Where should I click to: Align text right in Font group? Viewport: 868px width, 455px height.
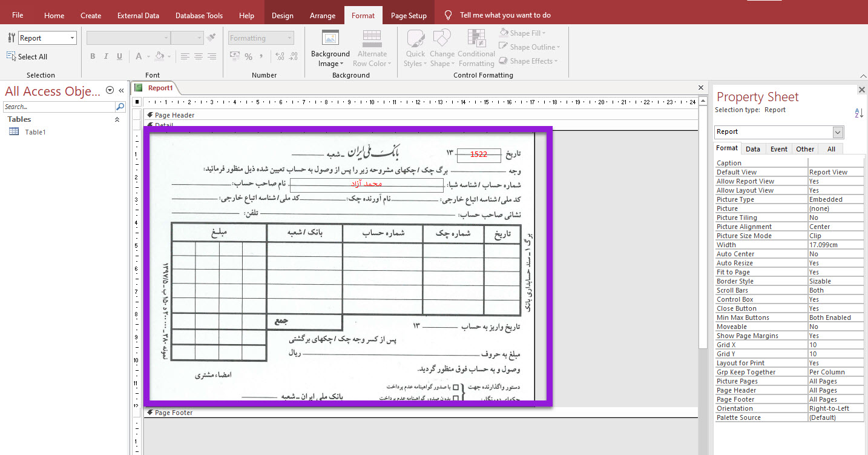pos(212,56)
